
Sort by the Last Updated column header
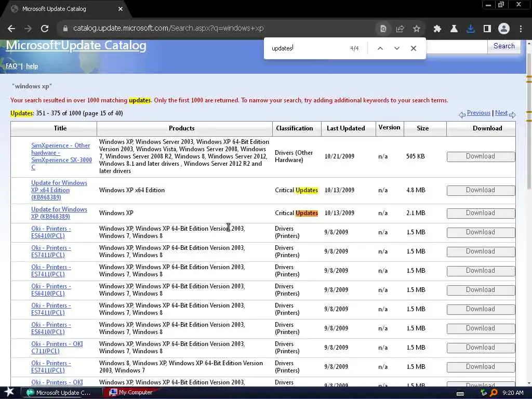[345, 128]
